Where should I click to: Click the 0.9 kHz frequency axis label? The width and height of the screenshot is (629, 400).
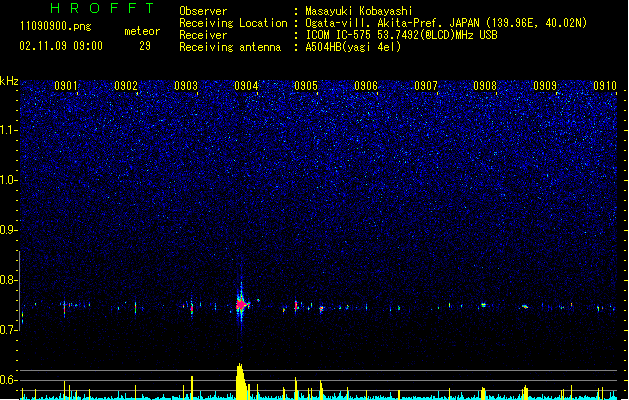click(8, 230)
